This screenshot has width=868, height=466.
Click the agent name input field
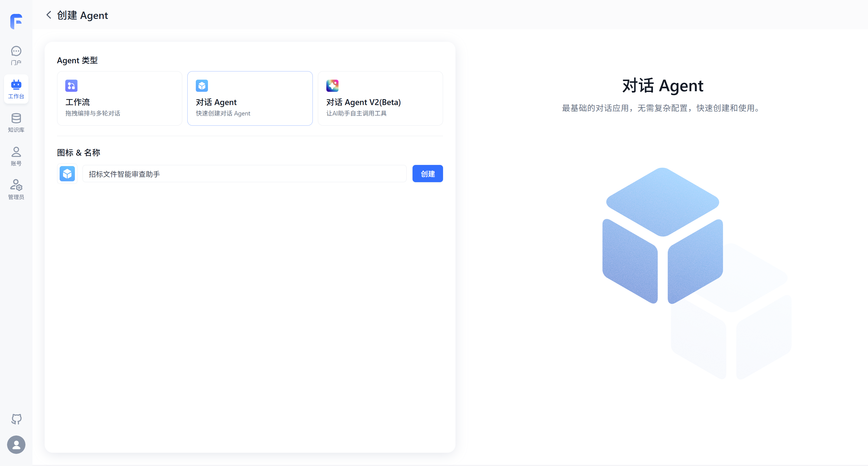(245, 174)
